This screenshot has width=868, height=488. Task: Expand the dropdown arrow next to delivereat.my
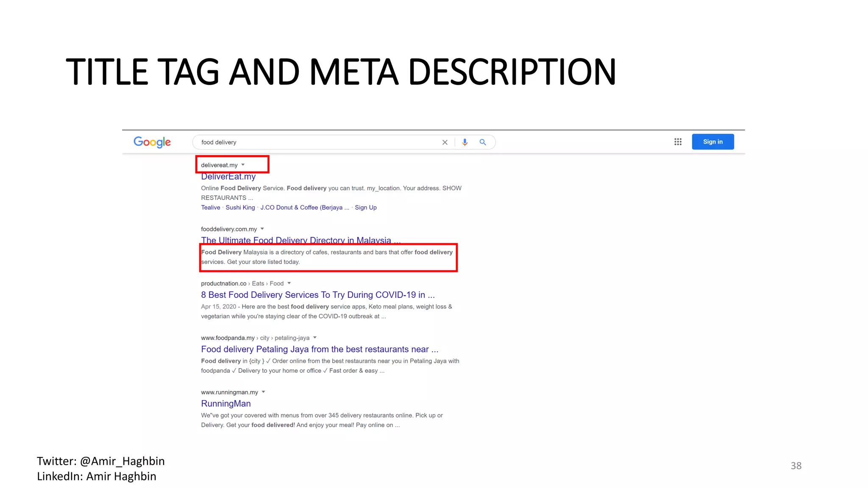click(243, 165)
